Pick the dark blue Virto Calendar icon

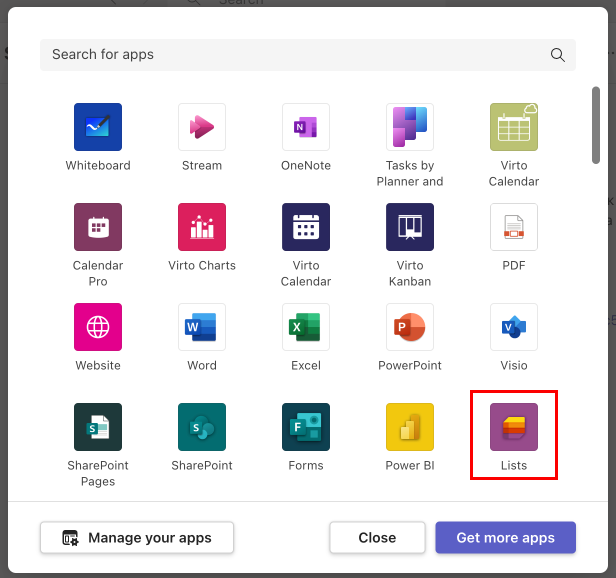[x=306, y=227]
